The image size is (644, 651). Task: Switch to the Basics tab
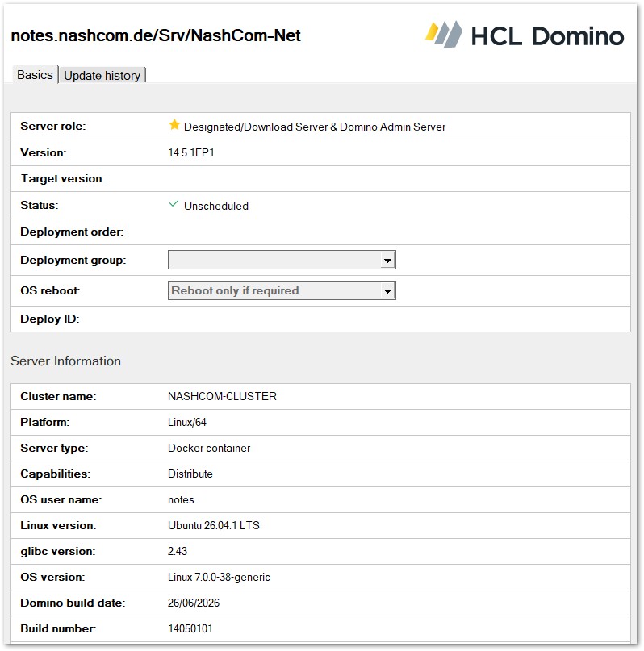(35, 75)
